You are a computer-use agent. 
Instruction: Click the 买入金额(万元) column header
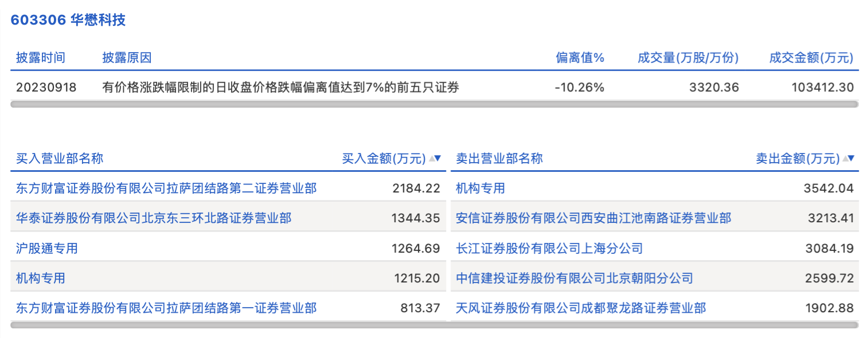(x=384, y=159)
